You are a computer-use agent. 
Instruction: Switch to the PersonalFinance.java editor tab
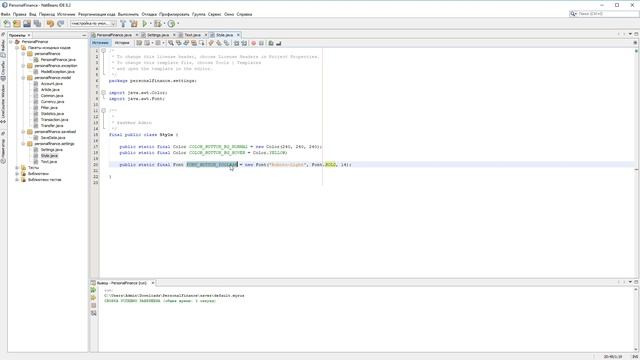(x=114, y=35)
